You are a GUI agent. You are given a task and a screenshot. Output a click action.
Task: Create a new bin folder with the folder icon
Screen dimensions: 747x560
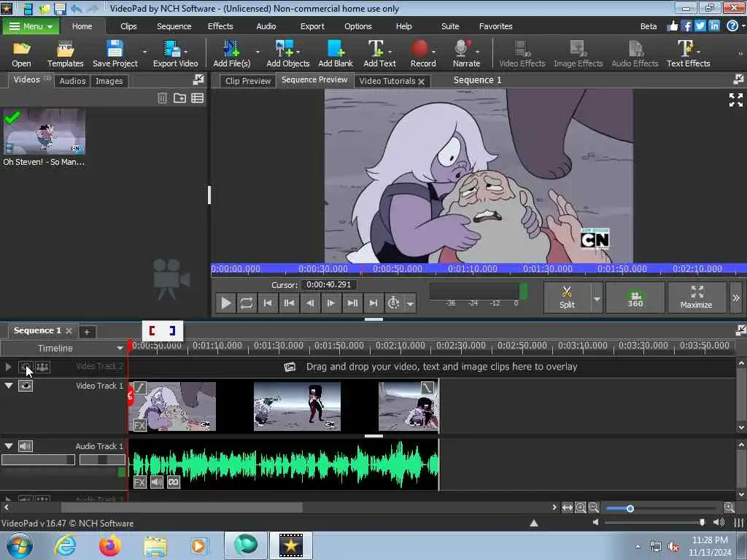coord(179,98)
